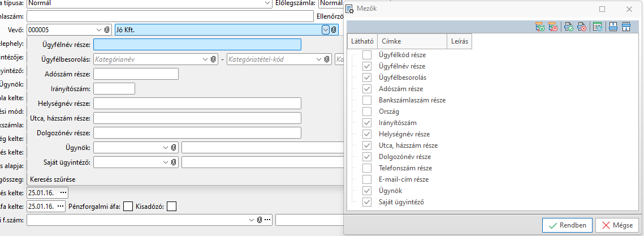This screenshot has height=236, width=644.
Task: Select Ügynök label in Mezők list
Action: tap(391, 191)
